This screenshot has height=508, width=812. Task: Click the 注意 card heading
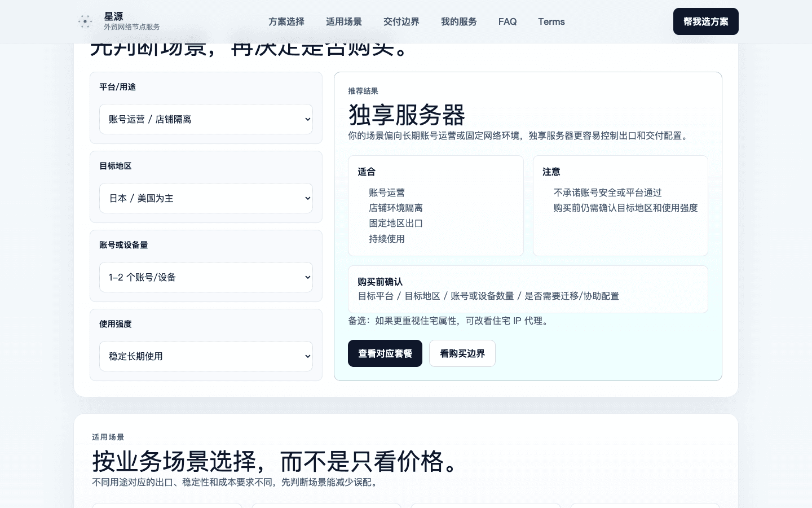pos(551,172)
